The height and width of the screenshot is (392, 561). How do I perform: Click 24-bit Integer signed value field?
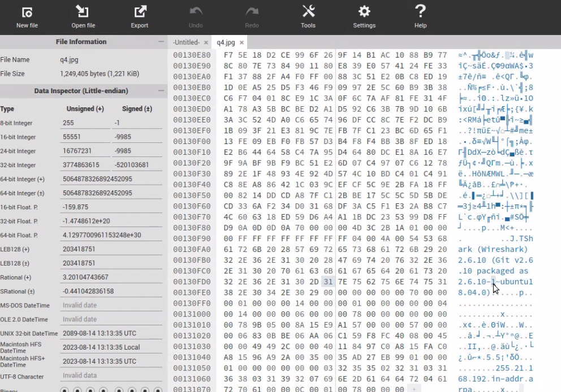click(x=137, y=151)
